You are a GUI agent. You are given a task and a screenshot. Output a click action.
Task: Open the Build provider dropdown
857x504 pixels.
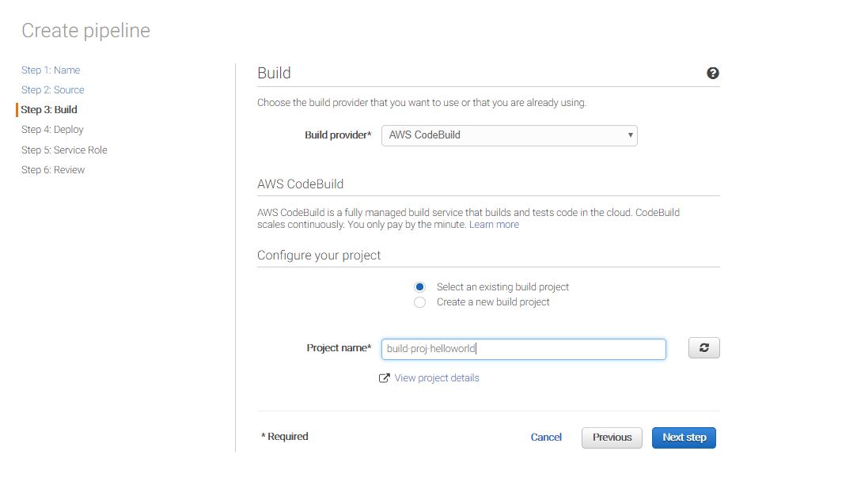pyautogui.click(x=509, y=135)
